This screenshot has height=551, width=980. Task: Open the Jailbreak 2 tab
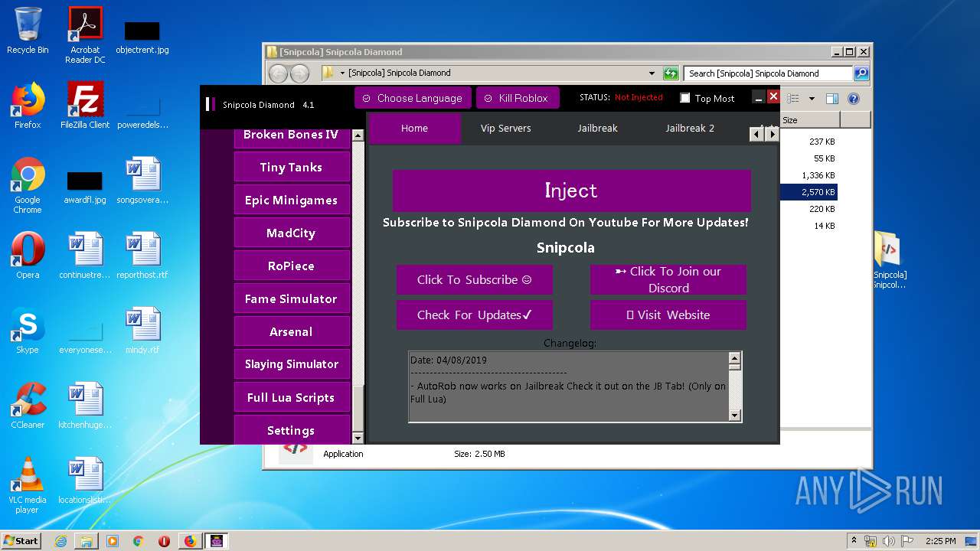(x=690, y=128)
